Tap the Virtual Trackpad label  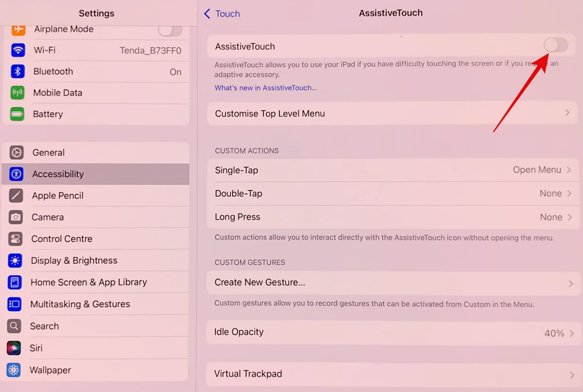248,374
